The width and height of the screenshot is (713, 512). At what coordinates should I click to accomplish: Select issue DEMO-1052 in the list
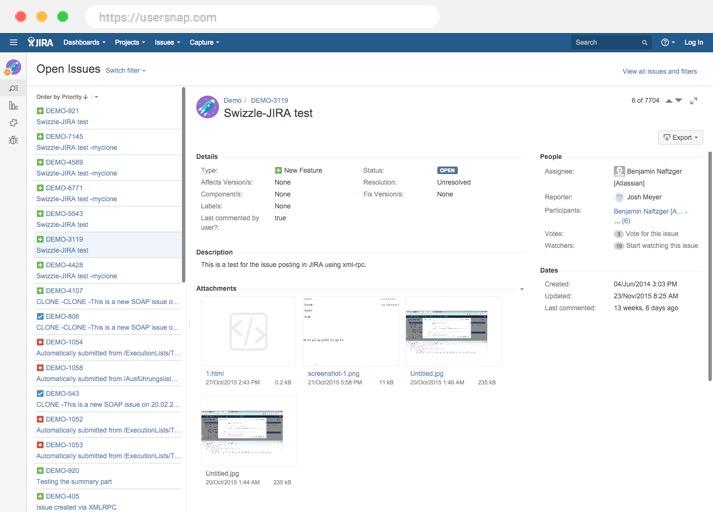(108, 425)
